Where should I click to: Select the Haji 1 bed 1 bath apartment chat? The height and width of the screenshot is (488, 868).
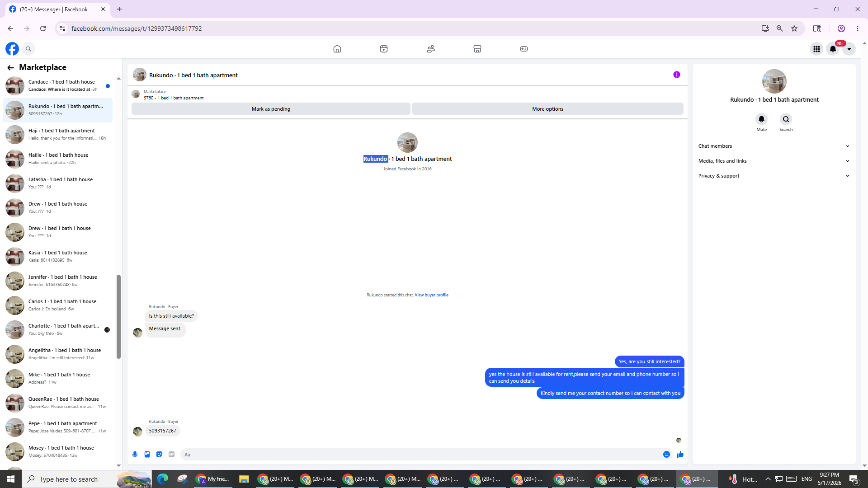click(x=58, y=134)
